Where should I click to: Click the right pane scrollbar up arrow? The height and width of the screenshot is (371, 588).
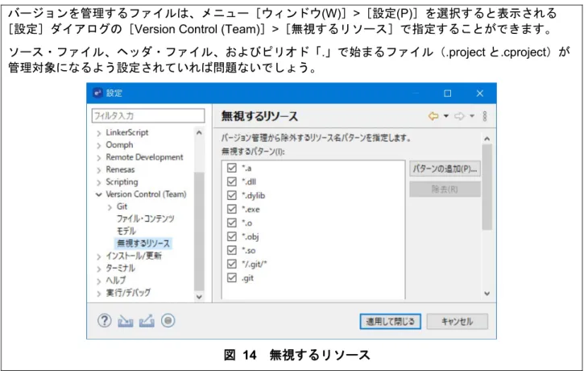pos(487,139)
